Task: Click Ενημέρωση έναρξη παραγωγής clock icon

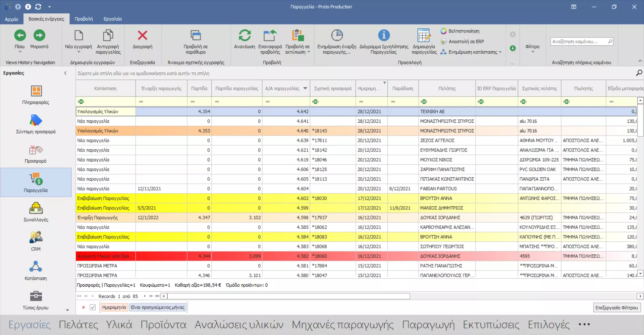Action: [337, 36]
